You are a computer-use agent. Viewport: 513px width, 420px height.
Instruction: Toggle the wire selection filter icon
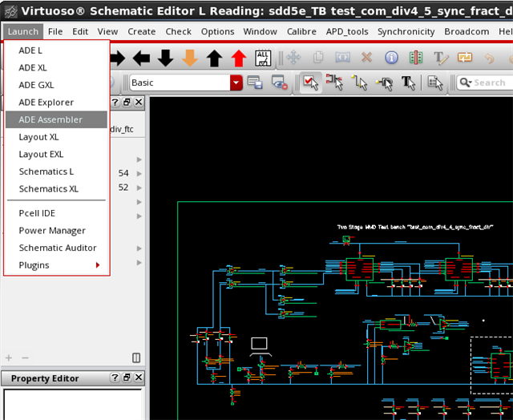[x=359, y=83]
